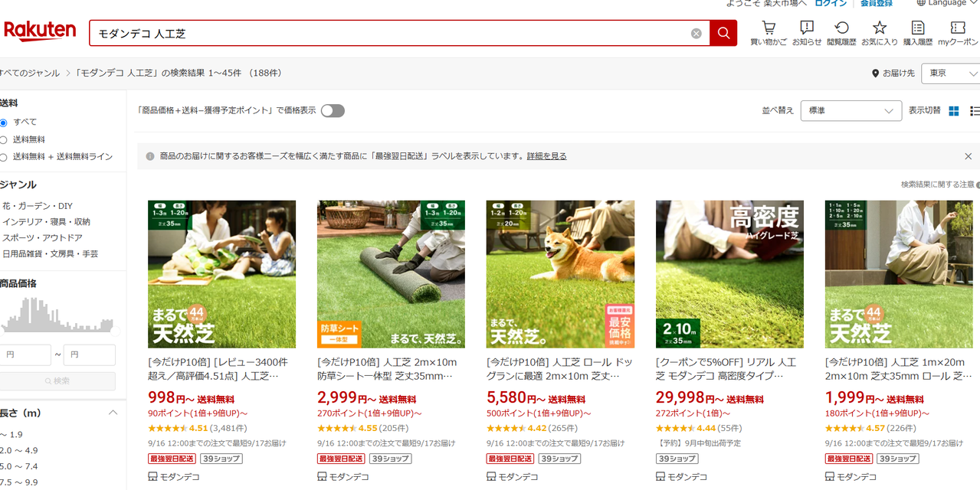Click shop icon under the 998円 product

pyautogui.click(x=152, y=477)
